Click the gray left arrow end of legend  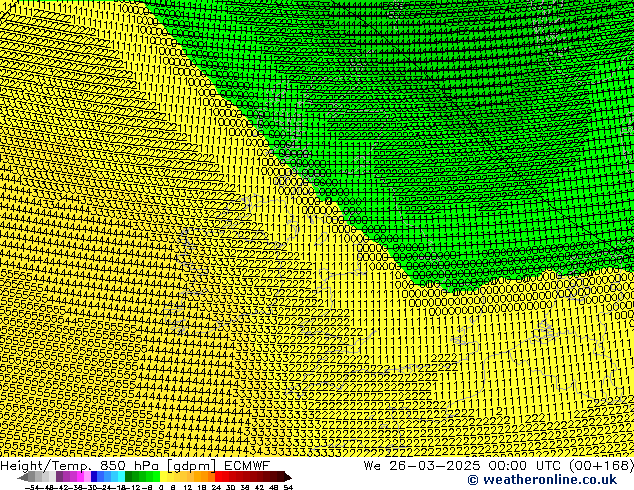pos(23,477)
